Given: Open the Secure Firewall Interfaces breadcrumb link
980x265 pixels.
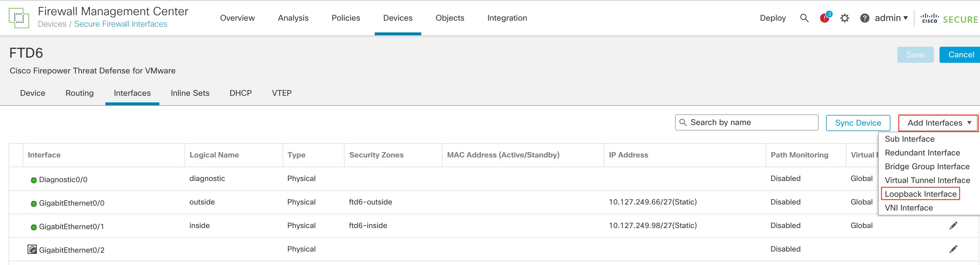Looking at the screenshot, I should (121, 24).
